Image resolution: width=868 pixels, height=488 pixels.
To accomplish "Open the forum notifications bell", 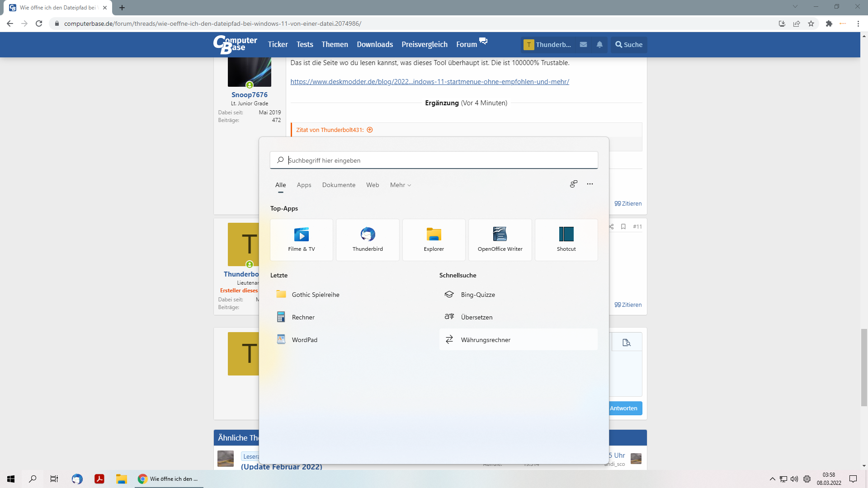I will (x=599, y=44).
